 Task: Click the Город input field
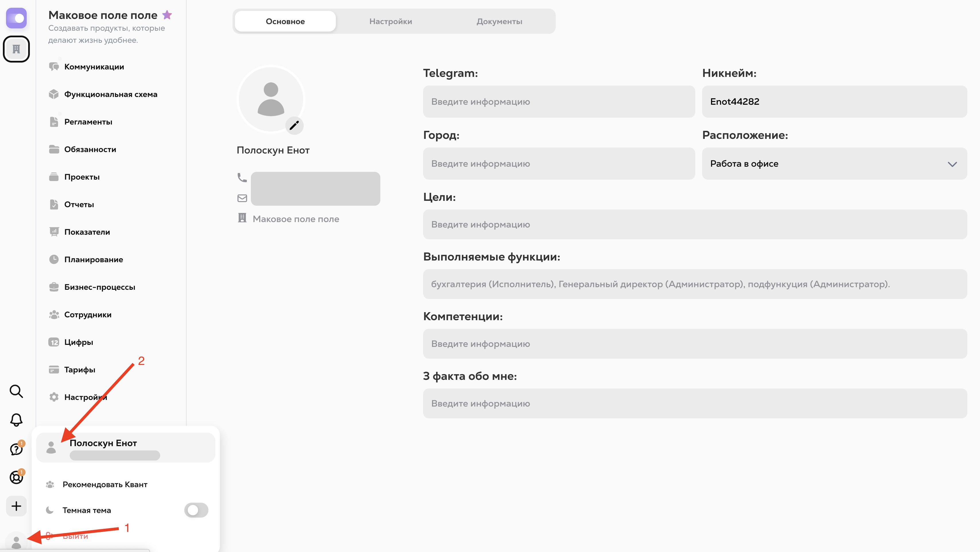(559, 164)
